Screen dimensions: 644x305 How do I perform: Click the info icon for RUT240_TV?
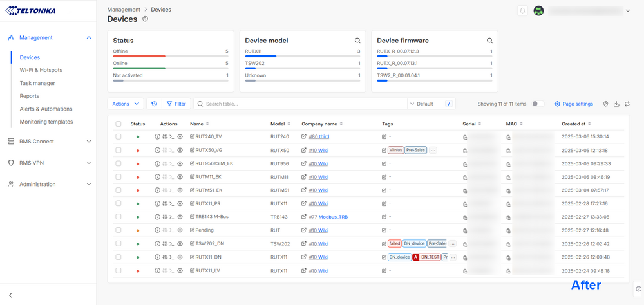[x=157, y=137]
